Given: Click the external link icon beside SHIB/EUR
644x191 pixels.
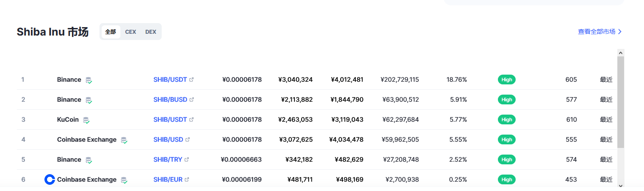Looking at the screenshot, I should coord(187,180).
